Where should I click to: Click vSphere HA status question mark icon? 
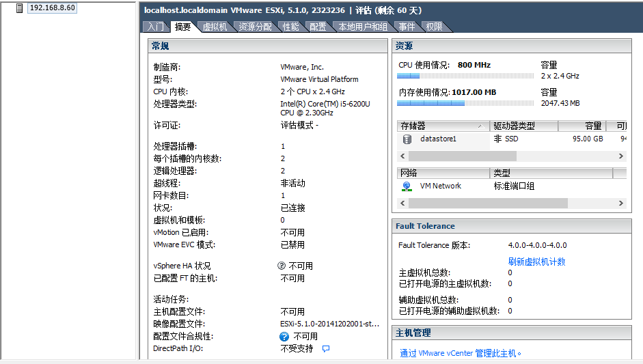click(282, 266)
